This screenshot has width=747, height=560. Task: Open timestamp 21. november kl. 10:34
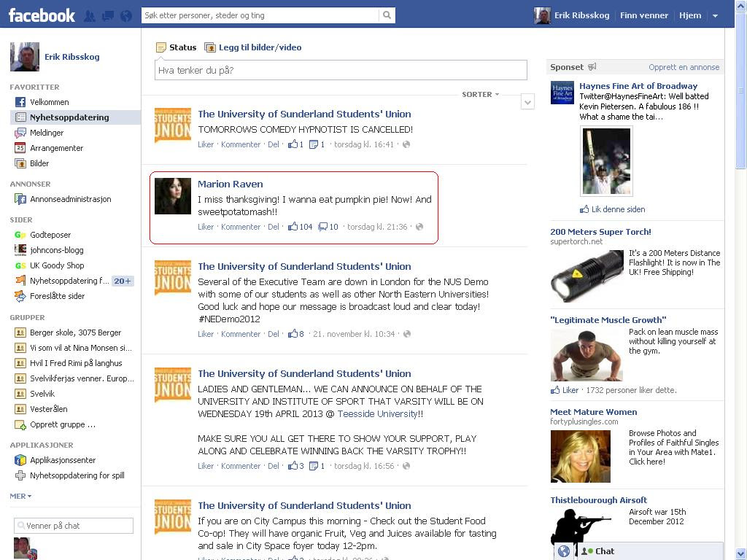(x=354, y=334)
